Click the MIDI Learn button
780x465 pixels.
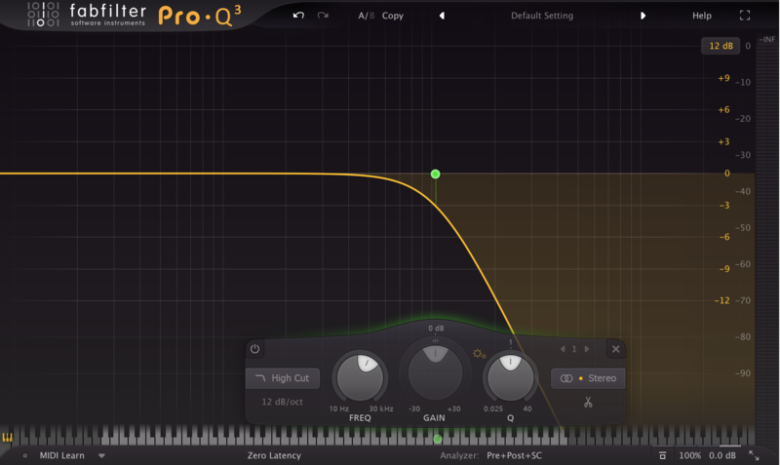(62, 456)
